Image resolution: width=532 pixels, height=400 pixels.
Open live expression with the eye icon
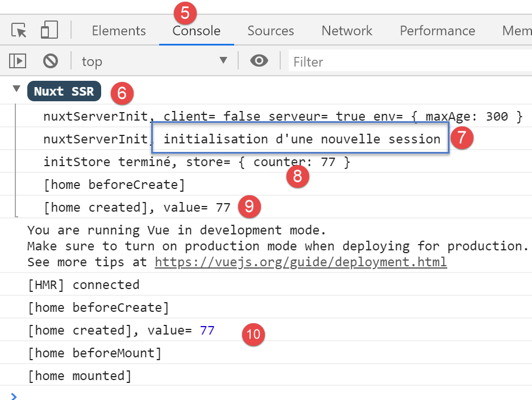click(259, 61)
